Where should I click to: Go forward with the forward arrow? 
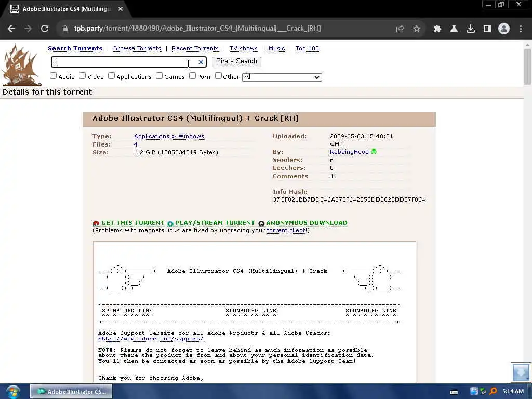coord(28,29)
